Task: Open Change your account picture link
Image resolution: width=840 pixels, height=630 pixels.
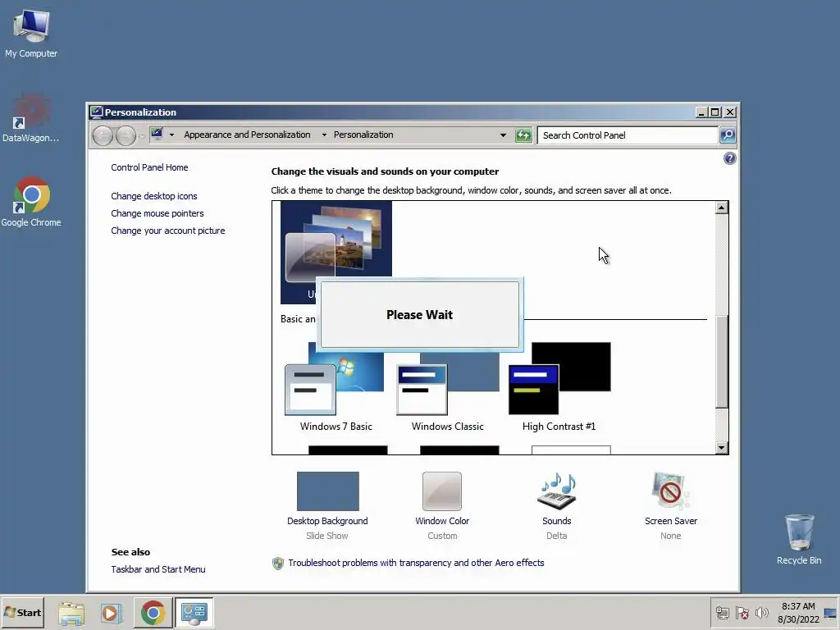Action: [167, 231]
